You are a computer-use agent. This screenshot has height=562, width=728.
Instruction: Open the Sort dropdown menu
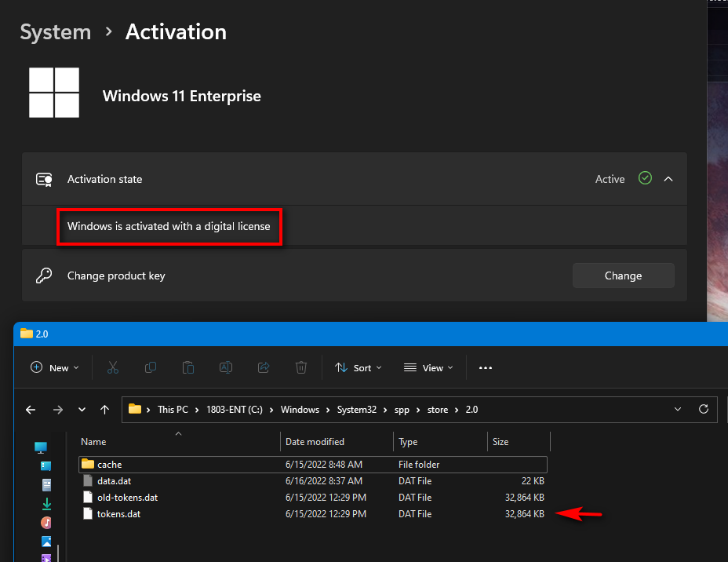click(x=359, y=368)
